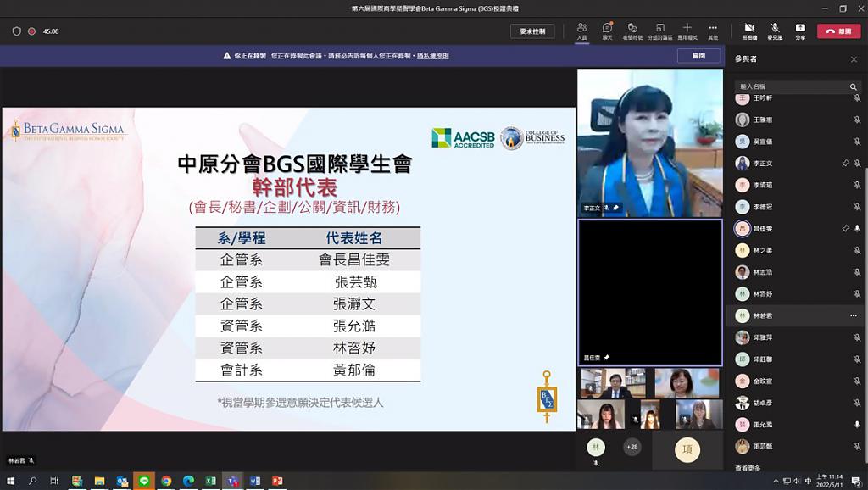The image size is (868, 490).
Task: Click 黃郁倫 in the slide table
Action: [354, 370]
